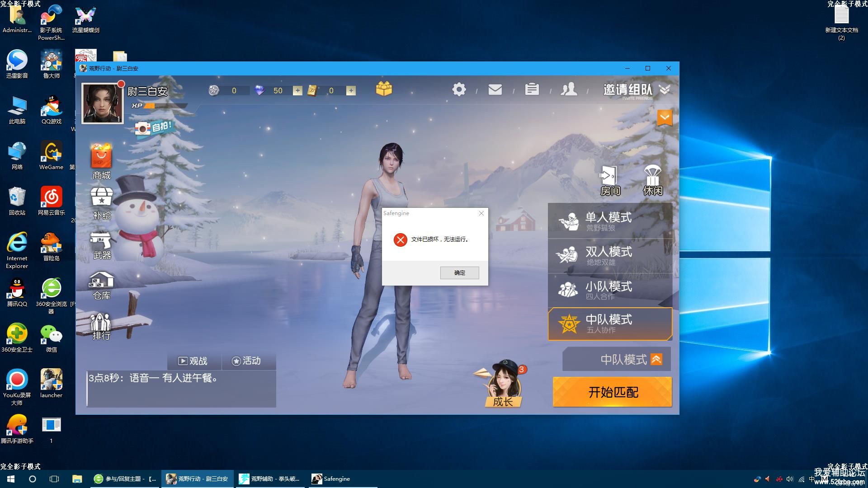This screenshot has height=488, width=868.
Task: Open the friends list icon
Action: [569, 89]
